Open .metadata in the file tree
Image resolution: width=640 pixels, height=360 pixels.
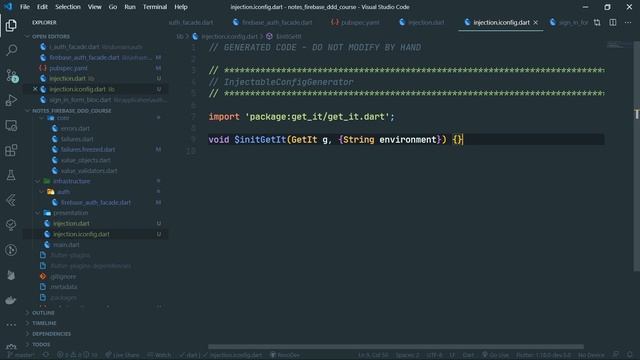pos(64,287)
